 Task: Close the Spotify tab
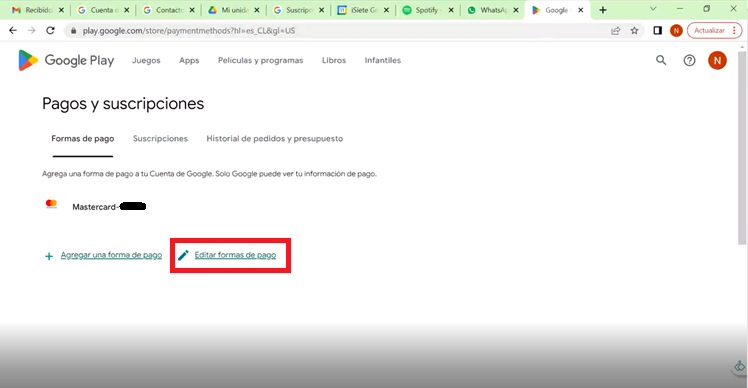tap(451, 10)
